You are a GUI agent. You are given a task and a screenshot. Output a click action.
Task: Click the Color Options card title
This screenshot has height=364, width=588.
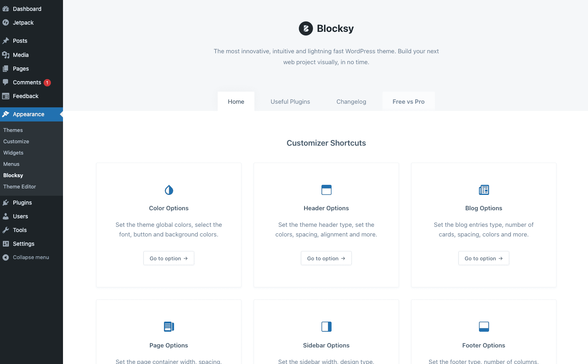(x=169, y=208)
